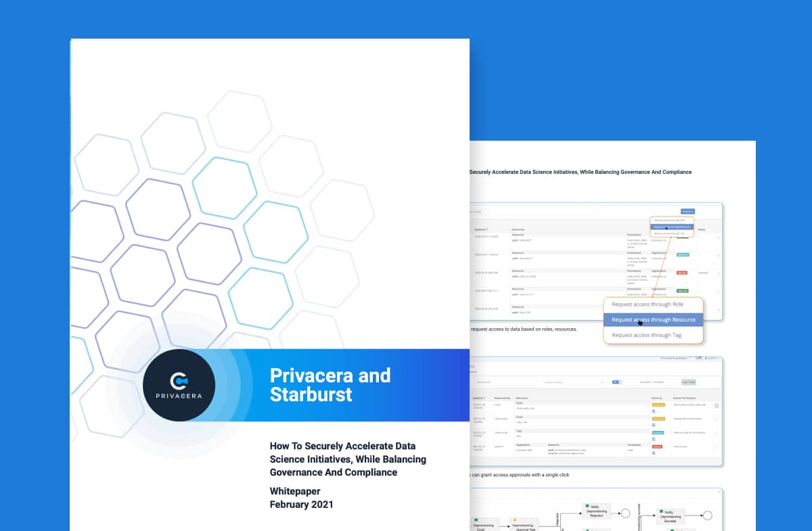The width and height of the screenshot is (812, 531).
Task: Sort first table by Updated column
Action: 481,229
